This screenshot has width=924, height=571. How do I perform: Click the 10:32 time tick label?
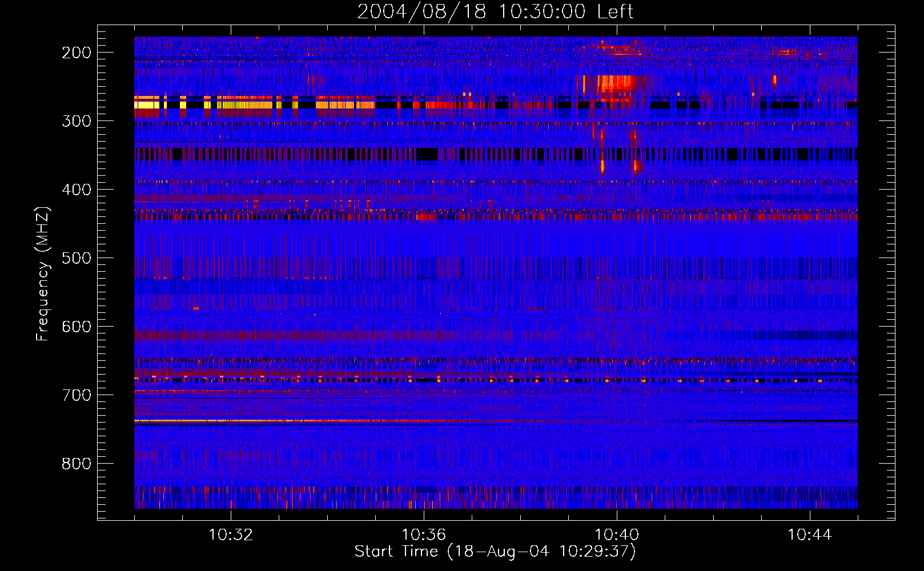231,535
